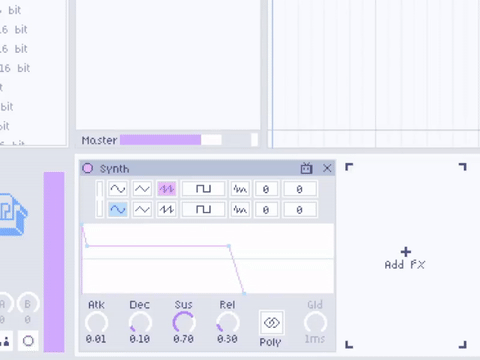The image size is (480, 360).
Task: Close the Synth device
Action: click(x=327, y=168)
